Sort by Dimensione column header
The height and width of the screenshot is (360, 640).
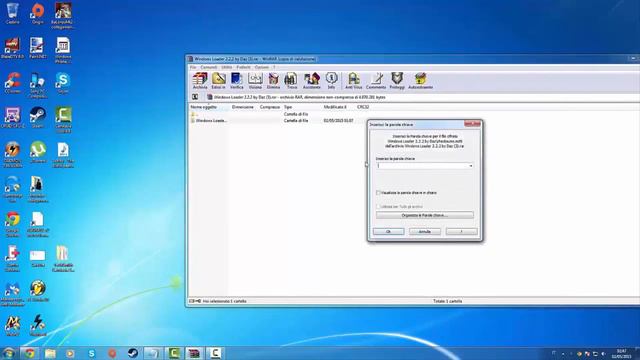[x=242, y=107]
